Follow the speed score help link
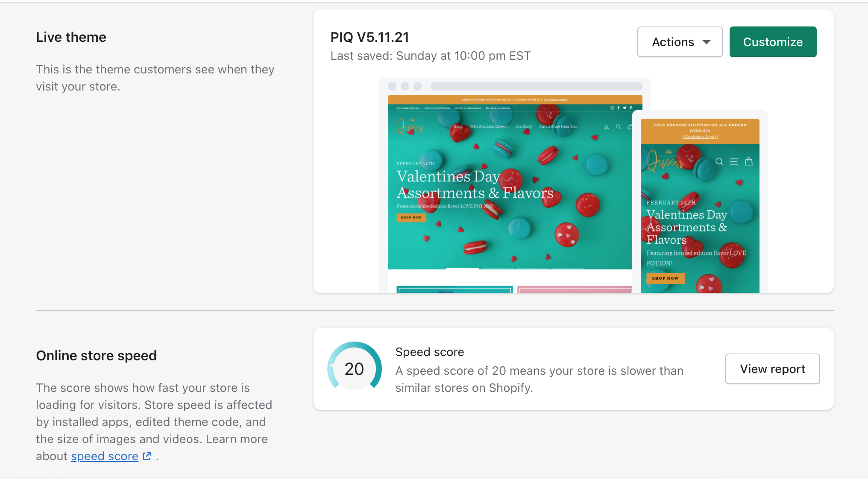Viewport: 868px width, 479px height. tap(104, 456)
